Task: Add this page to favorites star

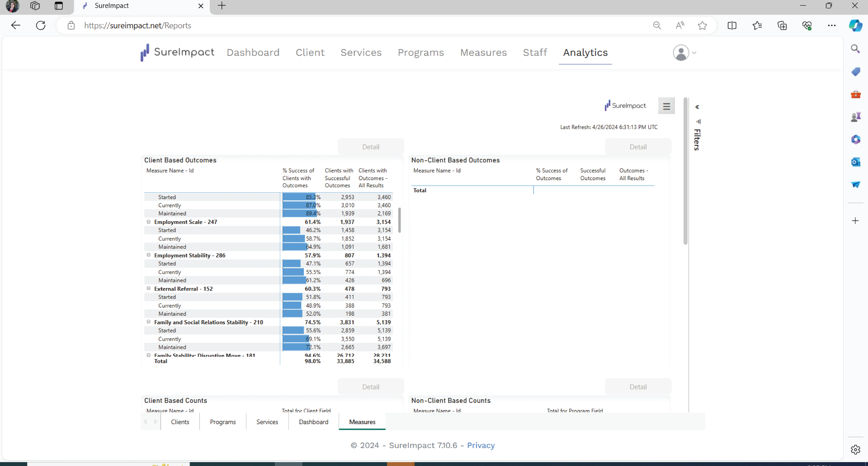Action: pos(702,26)
